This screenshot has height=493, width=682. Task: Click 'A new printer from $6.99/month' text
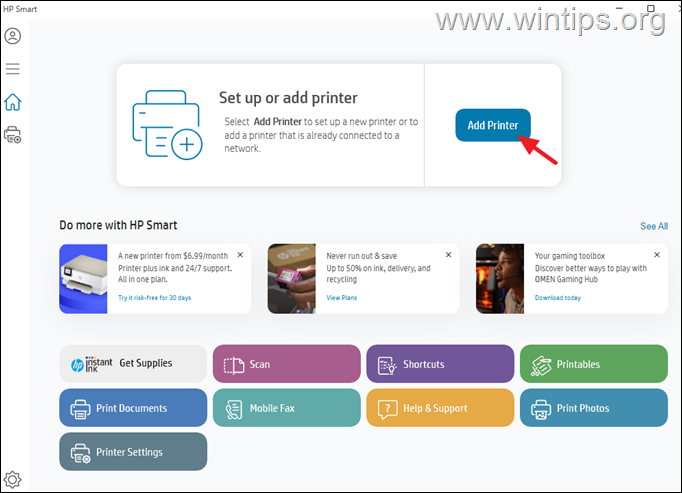(173, 256)
